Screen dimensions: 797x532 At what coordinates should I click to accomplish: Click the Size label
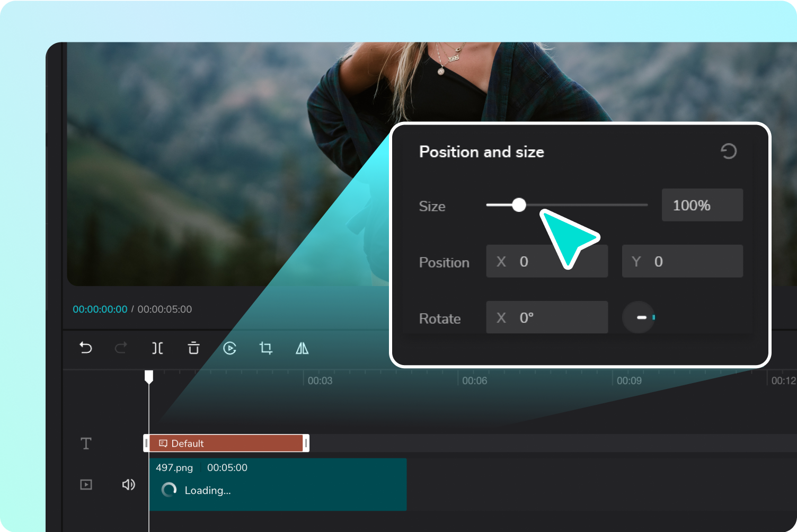[432, 207]
